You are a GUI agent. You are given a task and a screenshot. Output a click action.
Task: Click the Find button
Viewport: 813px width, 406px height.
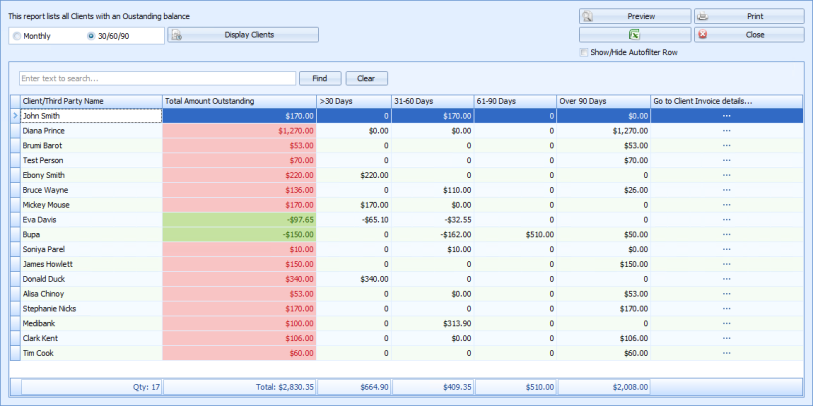point(320,78)
